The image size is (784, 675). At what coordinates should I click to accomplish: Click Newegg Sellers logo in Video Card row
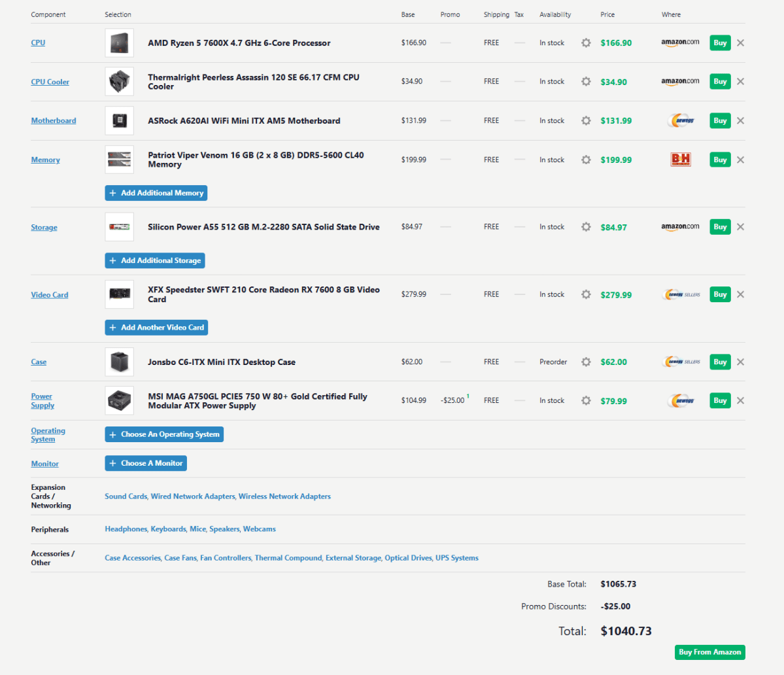681,294
